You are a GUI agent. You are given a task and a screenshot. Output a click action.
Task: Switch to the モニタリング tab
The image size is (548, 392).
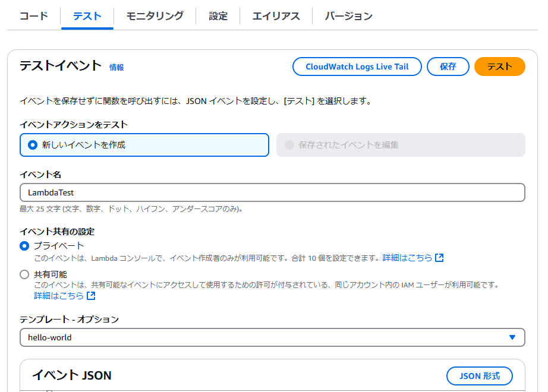[x=155, y=16]
